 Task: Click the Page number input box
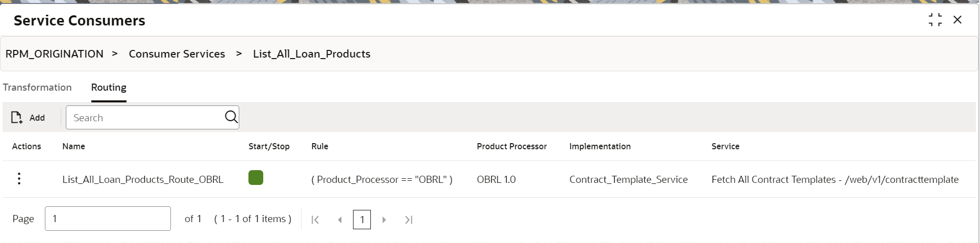pyautogui.click(x=108, y=219)
